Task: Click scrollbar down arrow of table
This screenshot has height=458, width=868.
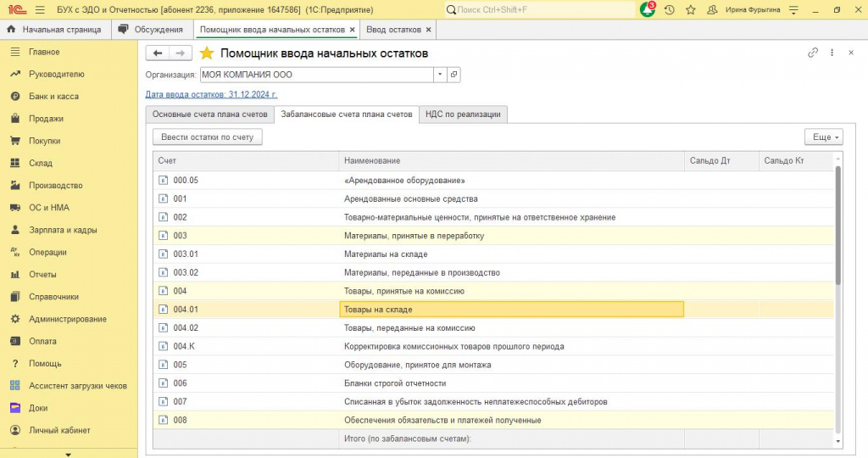Action: 838,441
